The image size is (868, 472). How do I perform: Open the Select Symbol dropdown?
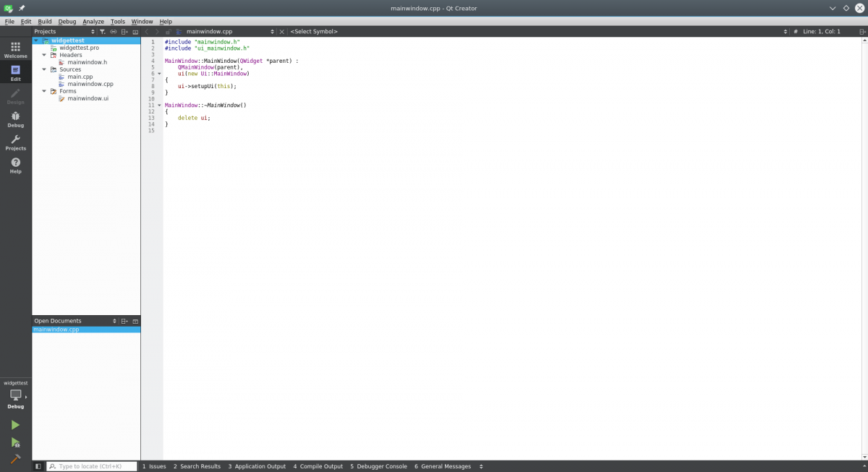pyautogui.click(x=535, y=32)
